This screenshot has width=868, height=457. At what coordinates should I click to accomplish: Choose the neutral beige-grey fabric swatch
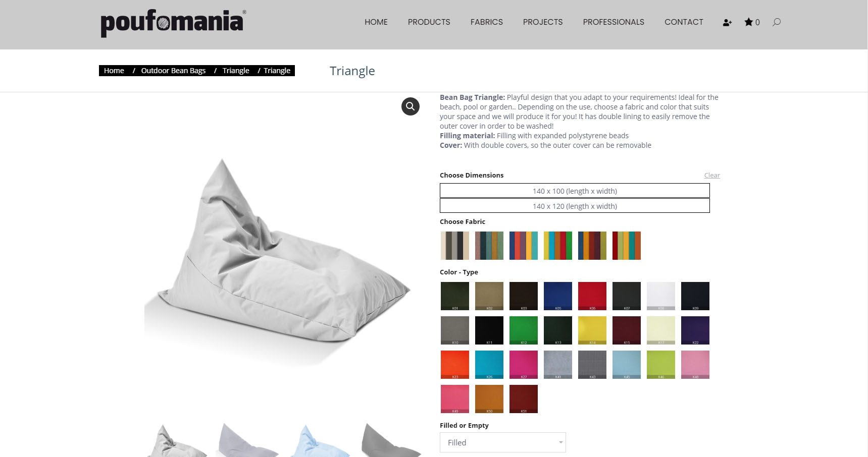click(x=455, y=246)
